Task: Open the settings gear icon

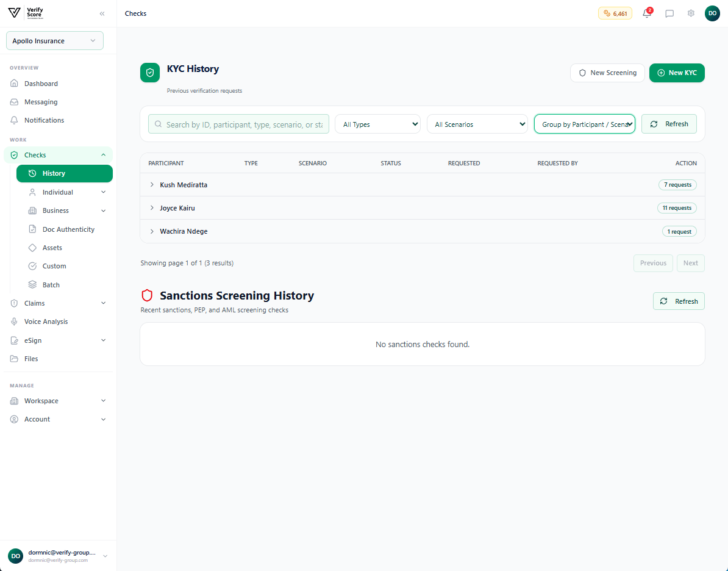Action: coord(691,13)
